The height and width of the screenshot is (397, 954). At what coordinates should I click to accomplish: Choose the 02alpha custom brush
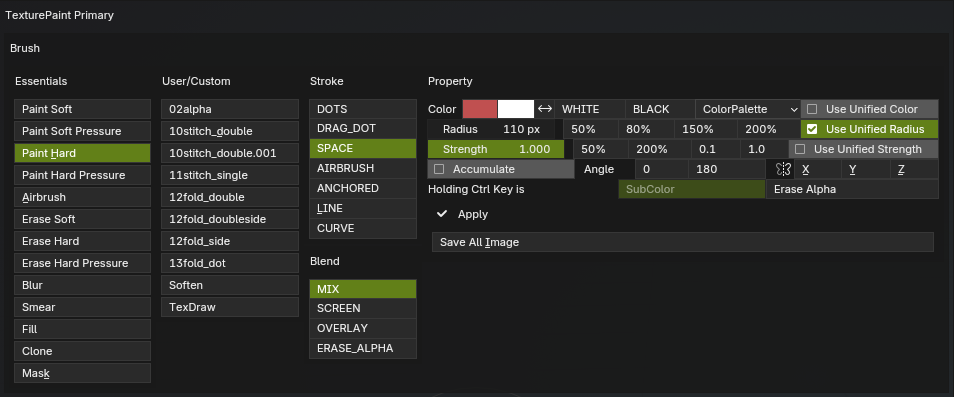[x=230, y=109]
